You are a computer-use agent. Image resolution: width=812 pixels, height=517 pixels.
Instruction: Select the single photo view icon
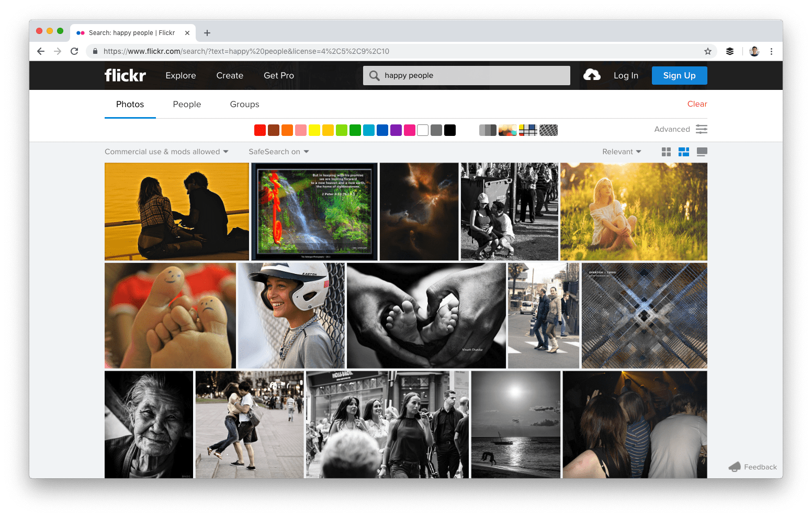[702, 152]
